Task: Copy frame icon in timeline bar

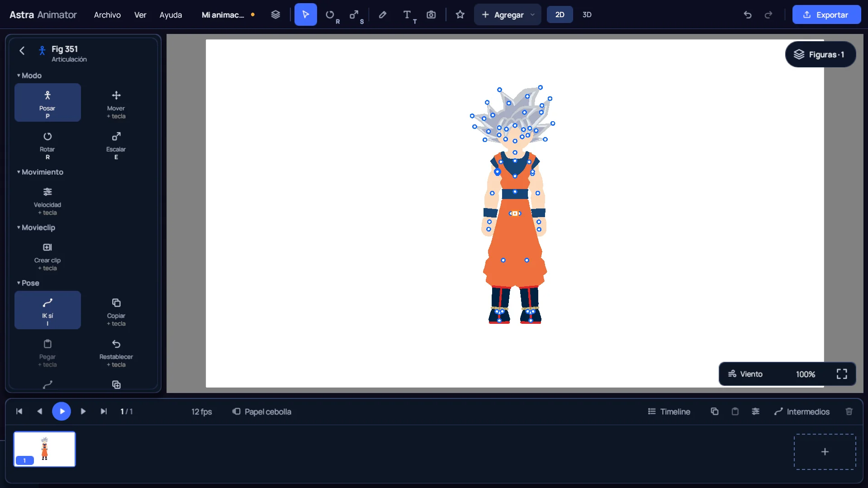Action: (715, 412)
